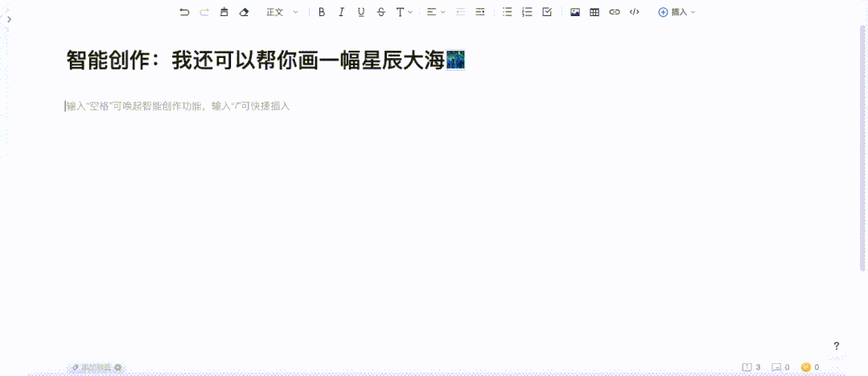Open the text alignment dropdown

click(436, 12)
